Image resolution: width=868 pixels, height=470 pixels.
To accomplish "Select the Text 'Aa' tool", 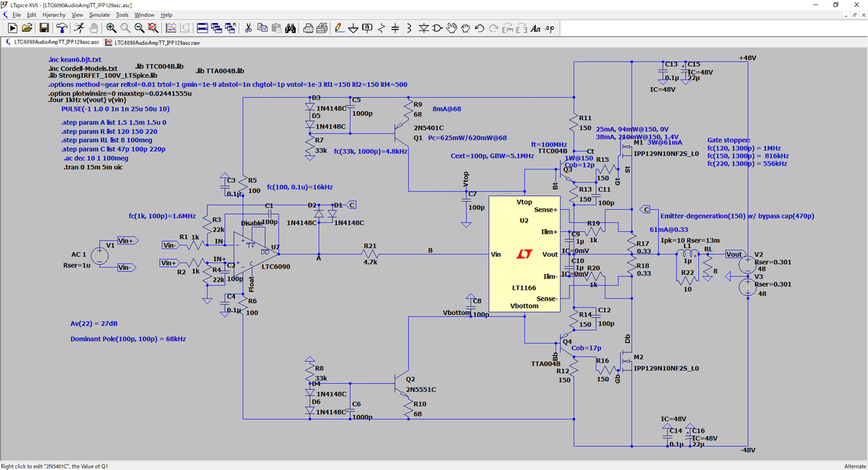I will pyautogui.click(x=535, y=27).
